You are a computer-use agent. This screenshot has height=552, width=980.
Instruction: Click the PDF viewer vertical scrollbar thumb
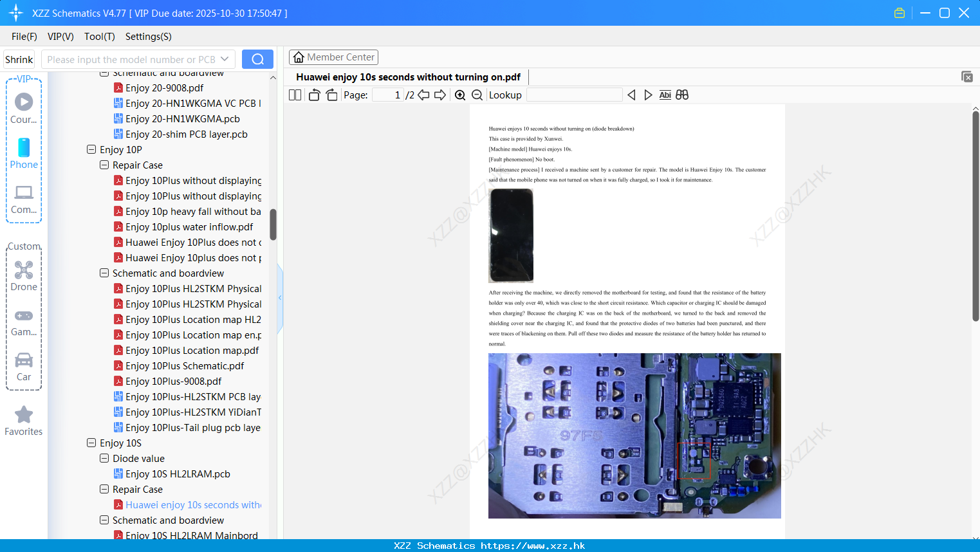[x=975, y=216]
